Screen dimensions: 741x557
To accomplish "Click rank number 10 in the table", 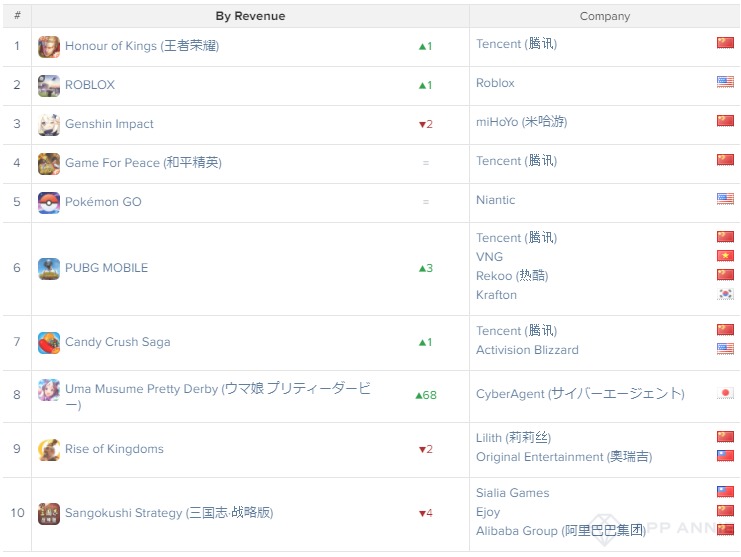I will click(17, 513).
